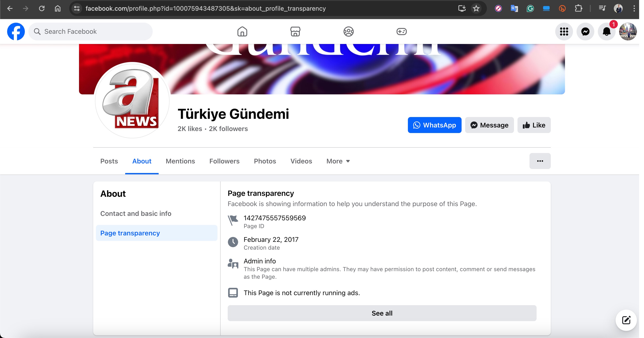This screenshot has width=644, height=338.
Task: Switch to the Posts tab
Action: tap(109, 161)
